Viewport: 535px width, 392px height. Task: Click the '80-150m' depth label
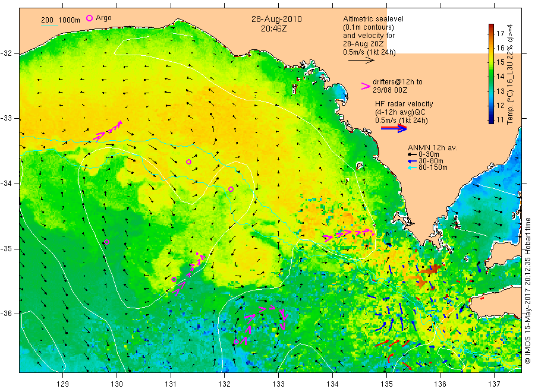coord(433,167)
